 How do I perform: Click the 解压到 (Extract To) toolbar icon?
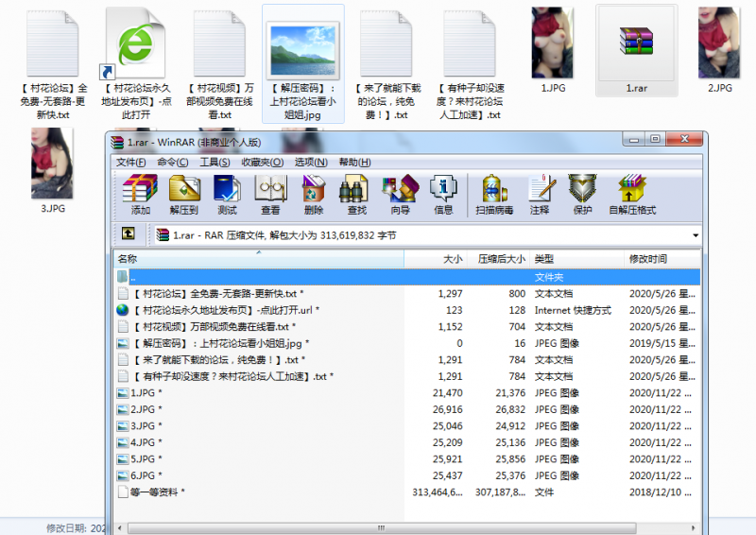184,193
